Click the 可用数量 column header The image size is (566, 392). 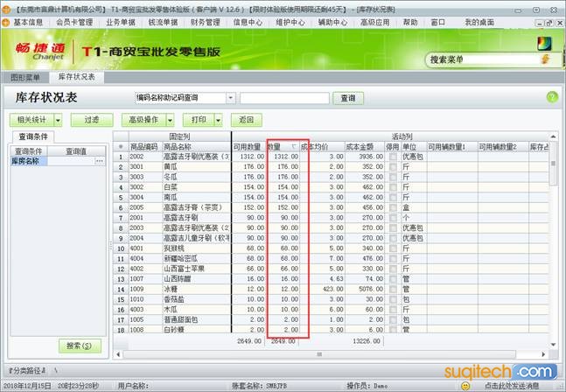[248, 147]
